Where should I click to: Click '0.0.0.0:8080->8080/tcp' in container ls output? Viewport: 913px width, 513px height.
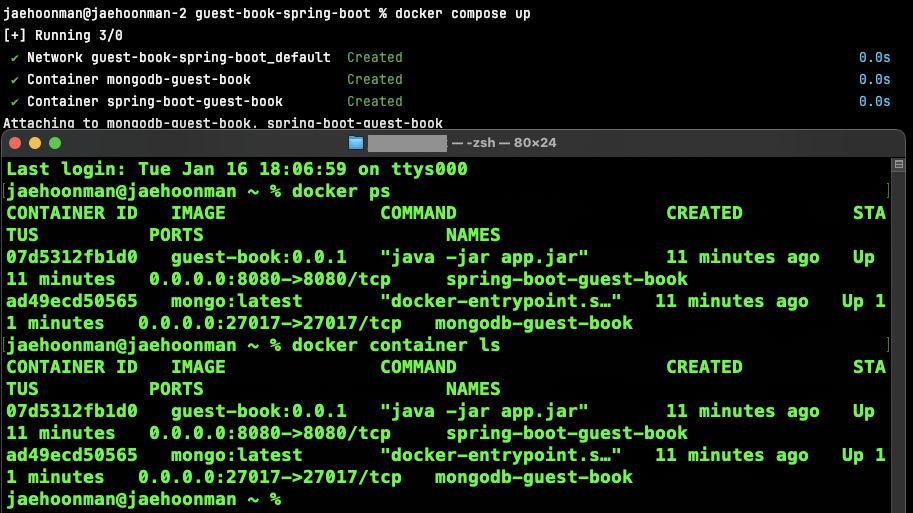[x=270, y=434]
